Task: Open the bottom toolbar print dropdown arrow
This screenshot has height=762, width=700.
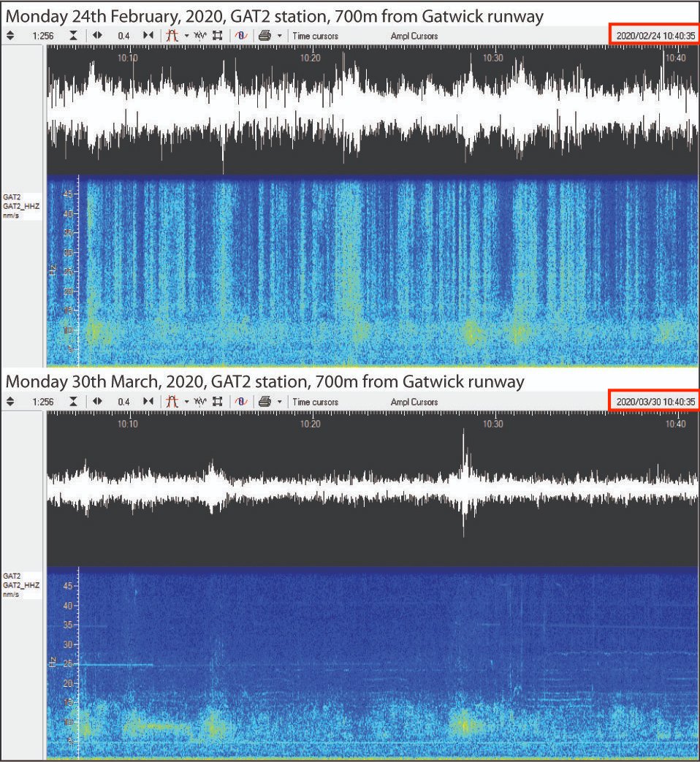Action: (x=280, y=402)
